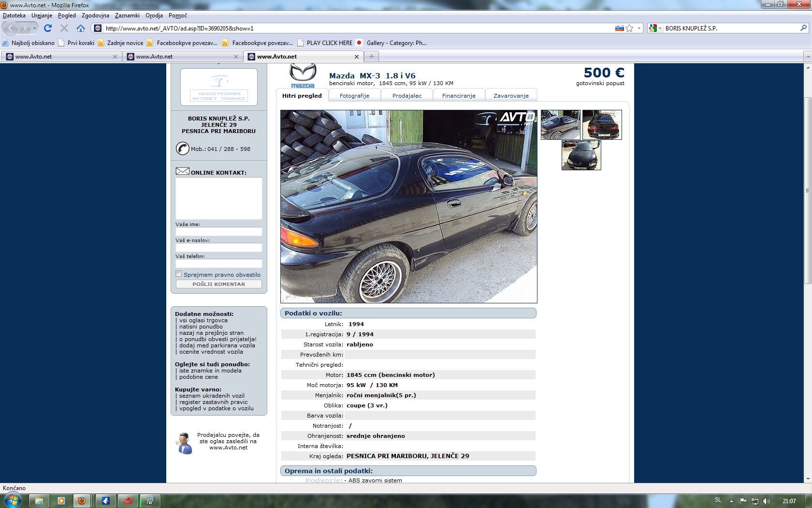Image resolution: width=812 pixels, height=508 pixels.
Task: Open the Najbolj obiskano bookmark folder
Action: [x=29, y=43]
